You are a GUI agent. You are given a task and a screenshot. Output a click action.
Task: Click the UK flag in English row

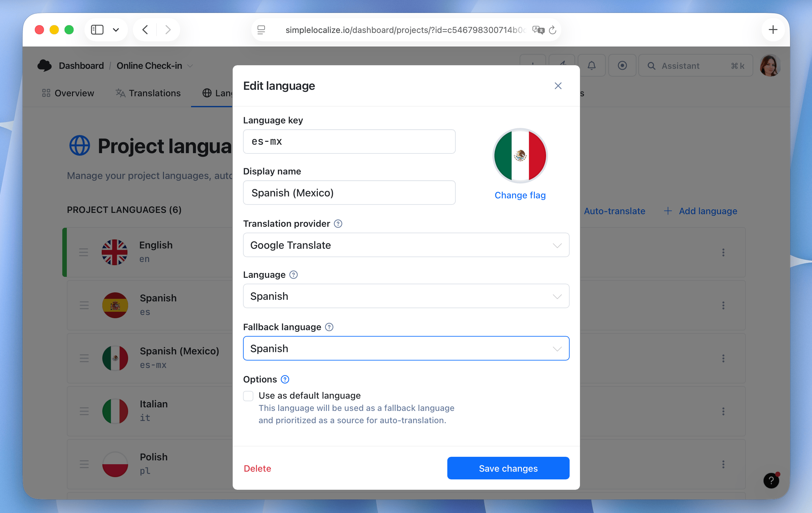115,252
